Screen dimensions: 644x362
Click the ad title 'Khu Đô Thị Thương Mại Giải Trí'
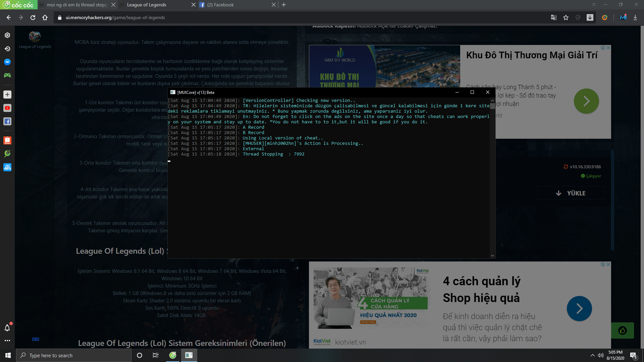(532, 55)
